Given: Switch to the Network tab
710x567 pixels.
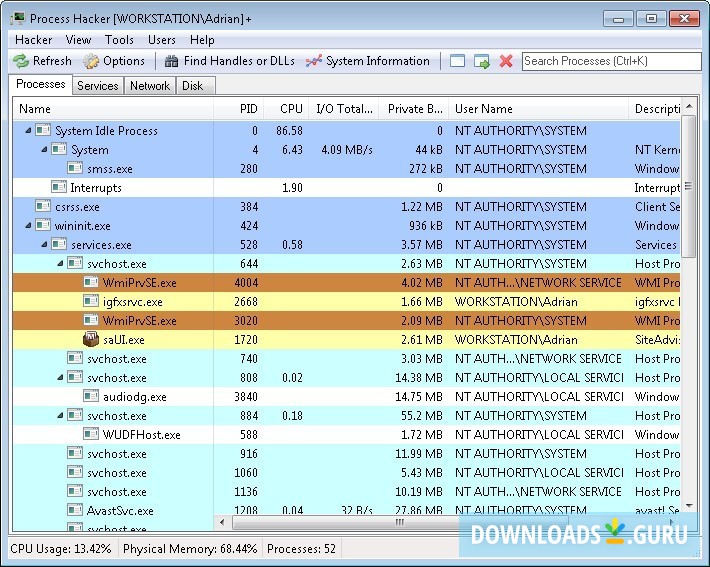Looking at the screenshot, I should click(x=150, y=86).
